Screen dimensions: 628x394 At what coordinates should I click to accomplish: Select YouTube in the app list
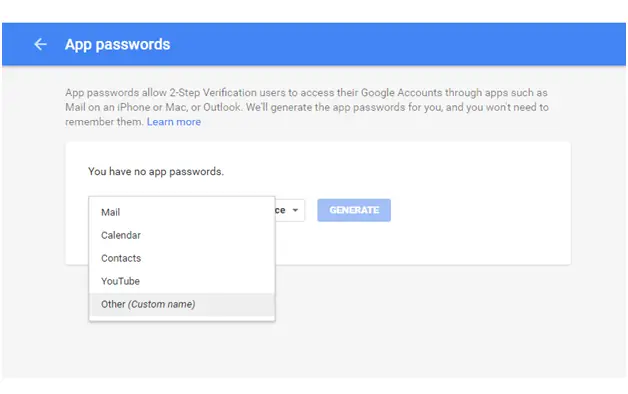click(x=182, y=281)
